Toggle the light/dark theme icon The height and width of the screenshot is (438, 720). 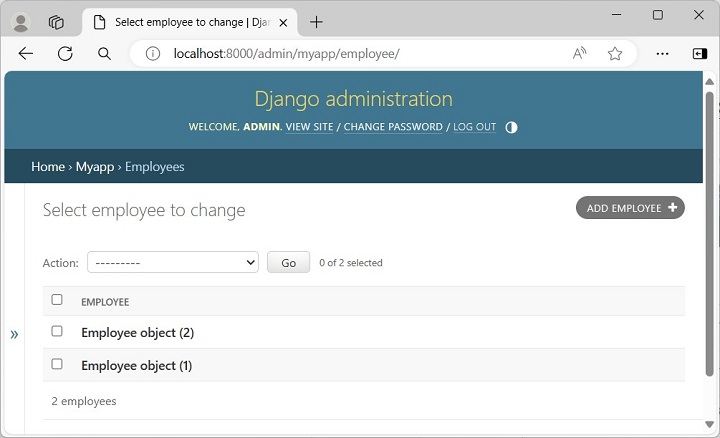coord(511,127)
